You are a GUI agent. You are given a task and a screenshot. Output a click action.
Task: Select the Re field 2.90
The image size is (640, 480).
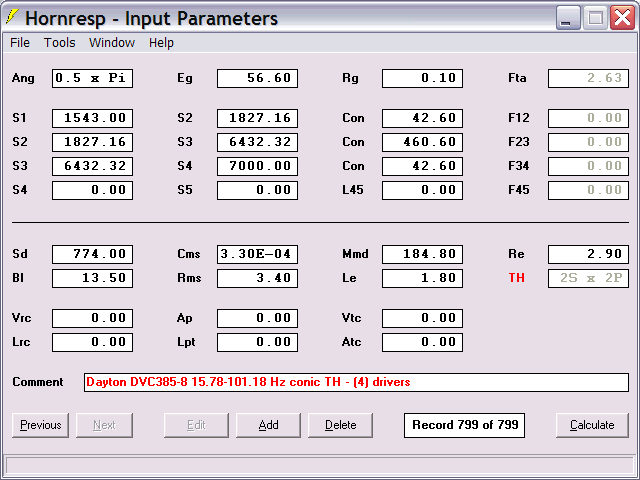pyautogui.click(x=588, y=254)
